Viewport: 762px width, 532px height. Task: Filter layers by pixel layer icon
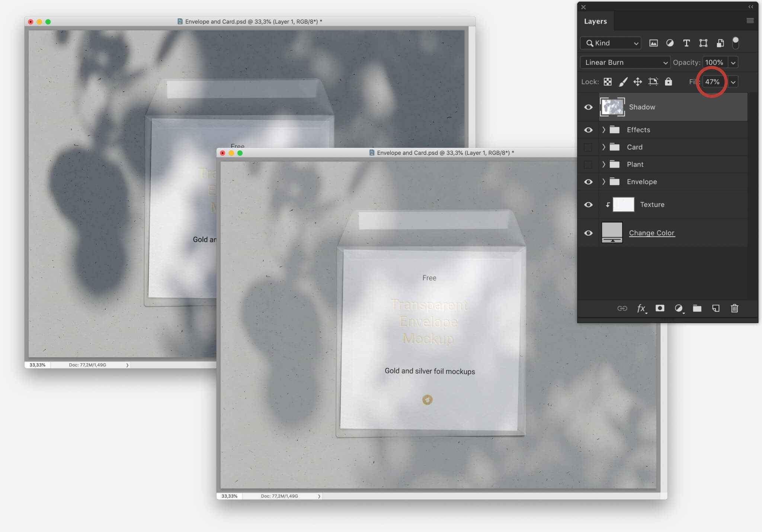click(x=653, y=43)
